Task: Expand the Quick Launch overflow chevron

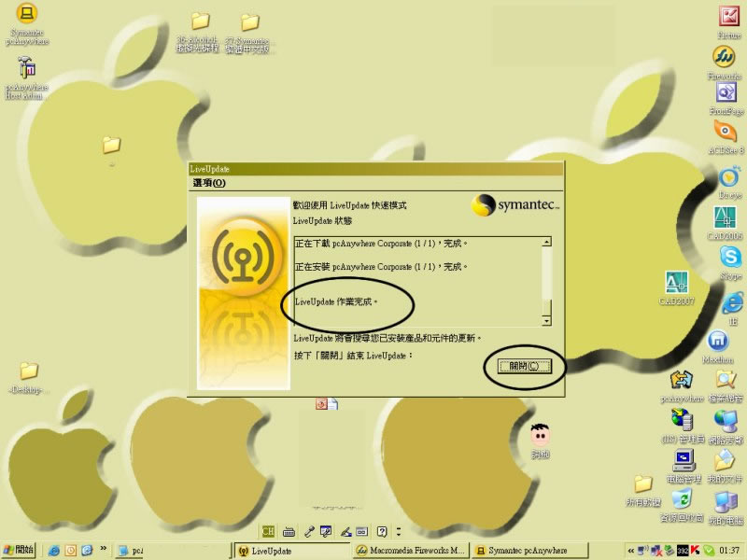Action: 104,549
